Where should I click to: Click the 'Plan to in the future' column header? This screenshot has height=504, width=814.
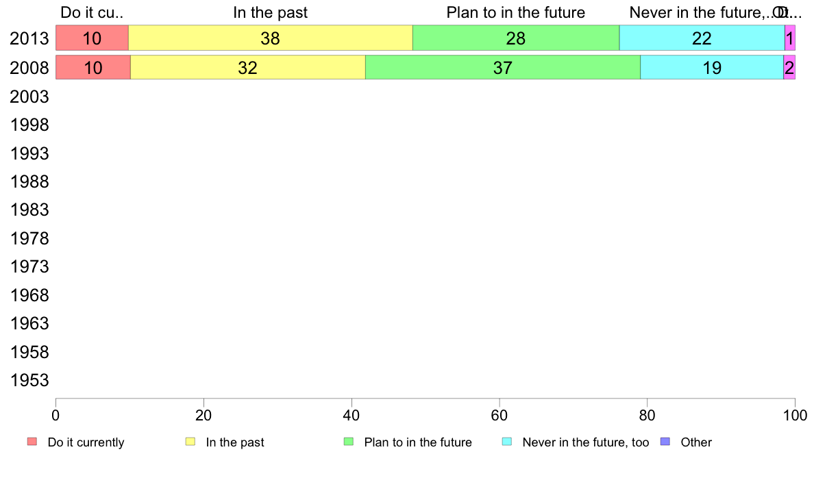515,12
